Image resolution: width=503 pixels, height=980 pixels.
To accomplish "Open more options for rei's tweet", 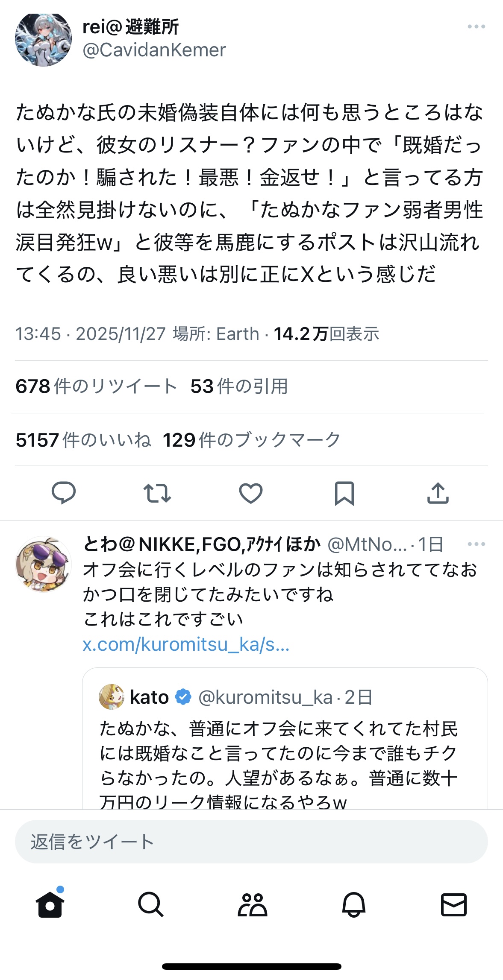I will tap(476, 26).
